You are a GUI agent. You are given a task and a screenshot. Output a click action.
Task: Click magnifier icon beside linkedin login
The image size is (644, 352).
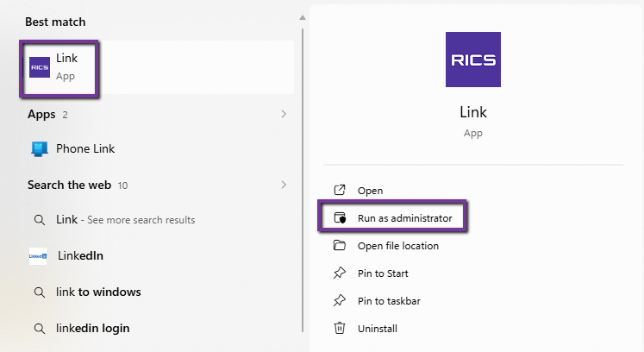(x=40, y=329)
